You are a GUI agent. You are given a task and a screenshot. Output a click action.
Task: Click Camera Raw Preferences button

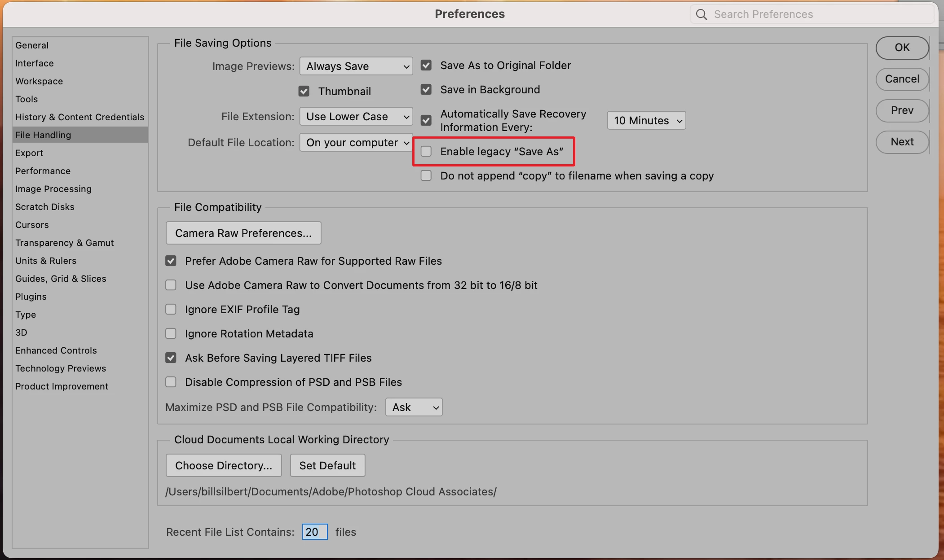tap(243, 233)
